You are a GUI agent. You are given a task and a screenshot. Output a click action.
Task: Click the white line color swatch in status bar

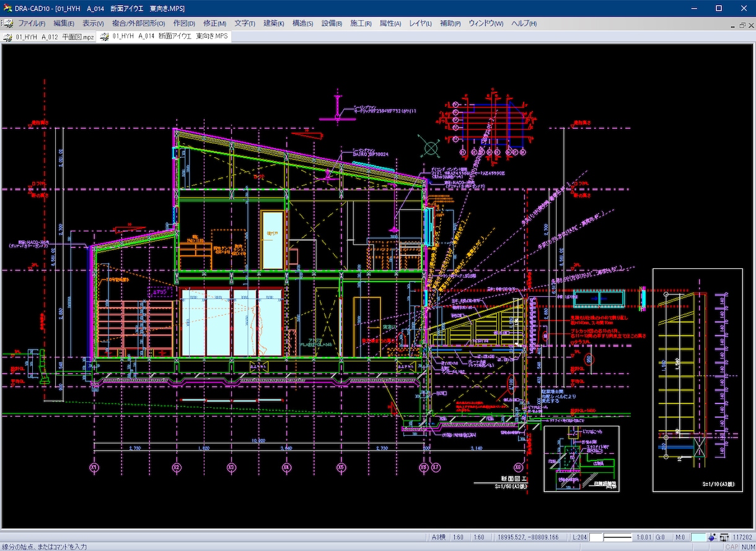tap(596, 537)
